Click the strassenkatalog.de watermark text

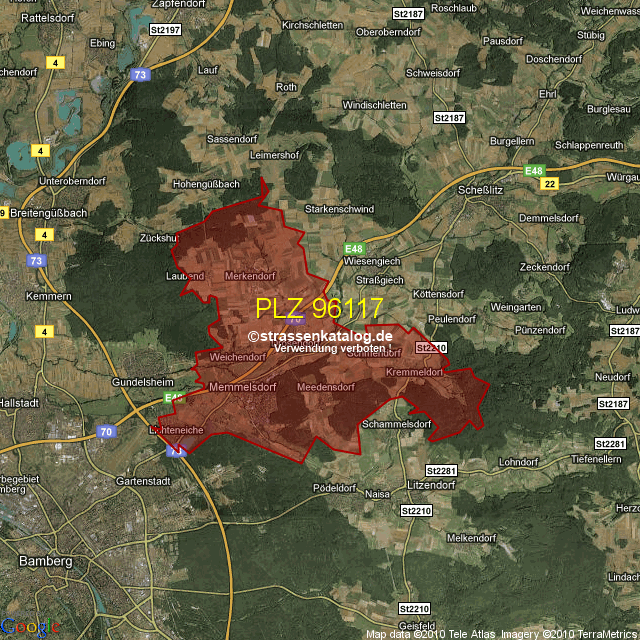(x=320, y=337)
